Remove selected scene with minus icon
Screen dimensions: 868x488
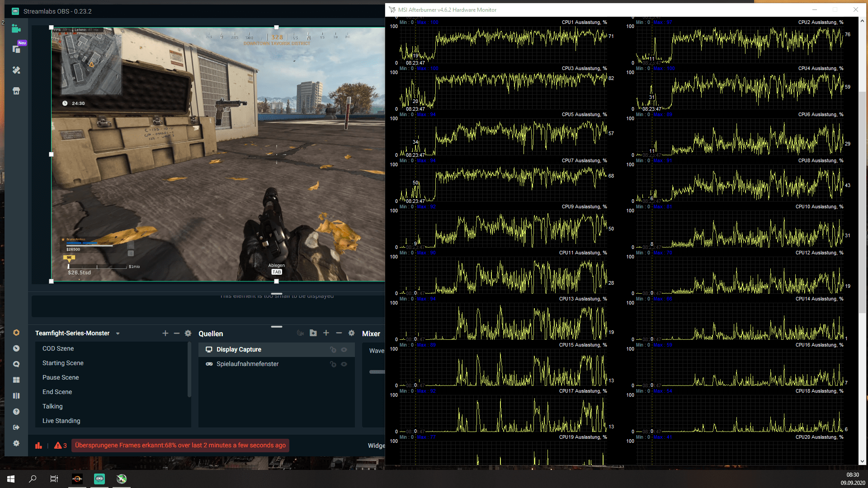pos(177,333)
